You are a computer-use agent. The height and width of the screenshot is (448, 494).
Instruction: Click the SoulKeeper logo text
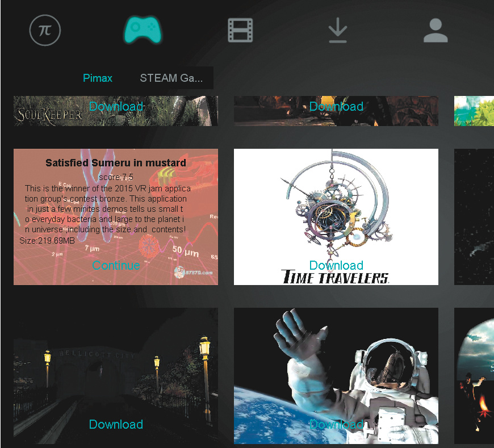49,115
